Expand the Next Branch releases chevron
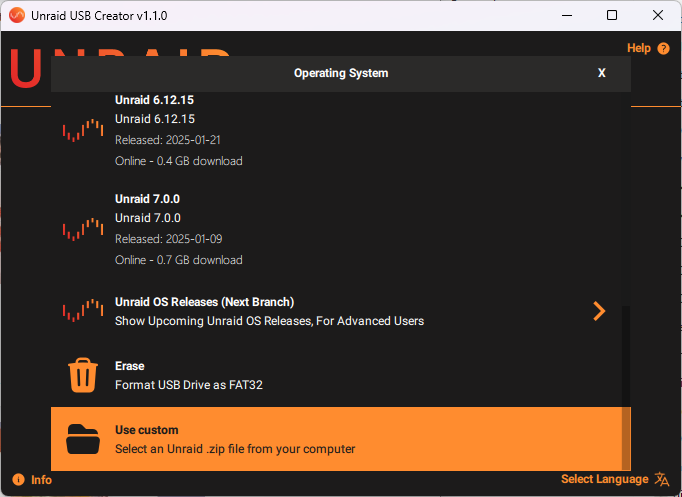 pos(599,311)
